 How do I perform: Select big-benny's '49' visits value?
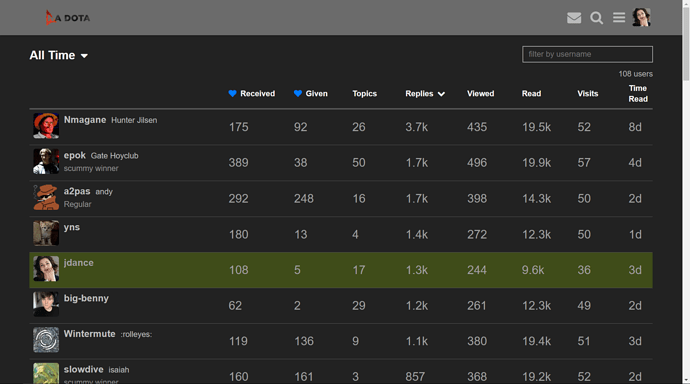pos(584,306)
